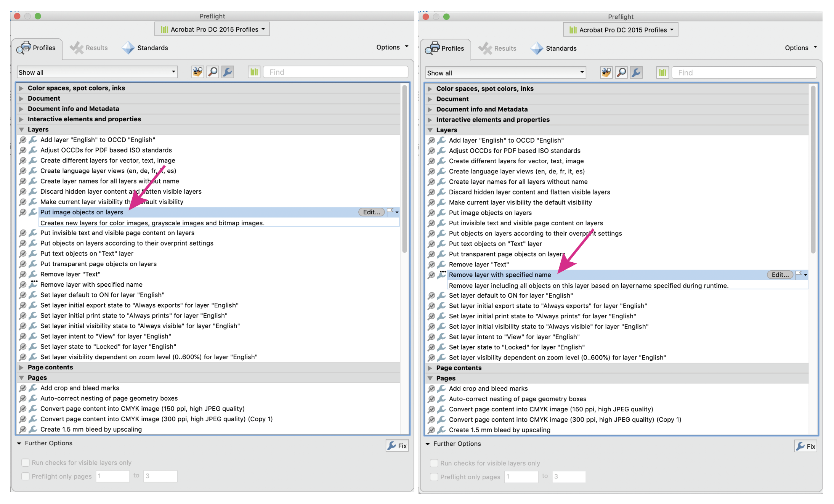Activate the single fixups wrench icon
834x504 pixels.
228,72
